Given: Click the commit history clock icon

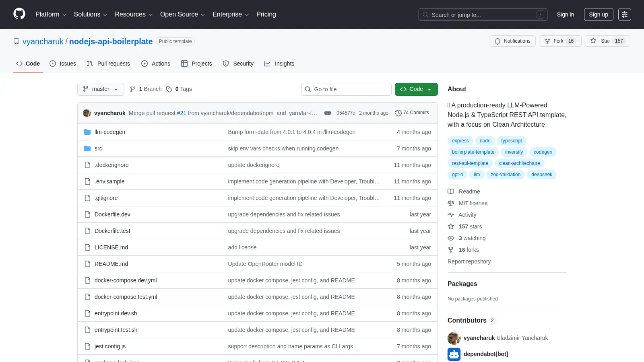Looking at the screenshot, I should tap(398, 113).
